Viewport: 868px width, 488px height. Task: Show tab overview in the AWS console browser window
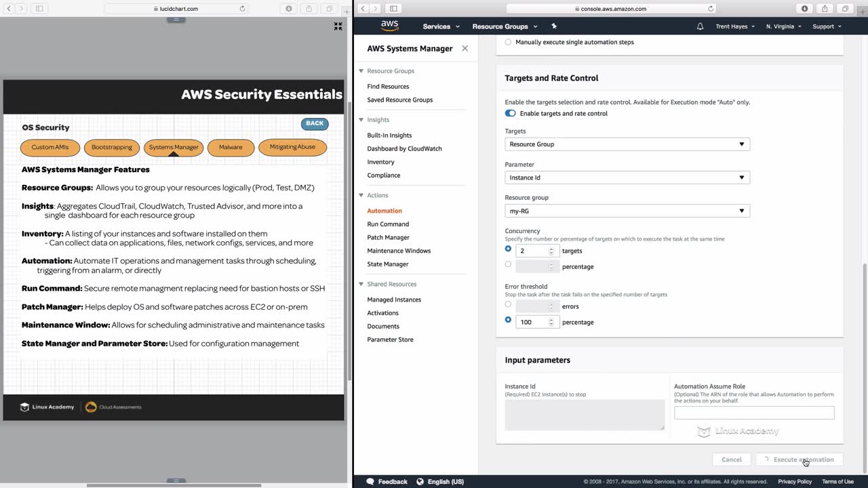point(846,9)
